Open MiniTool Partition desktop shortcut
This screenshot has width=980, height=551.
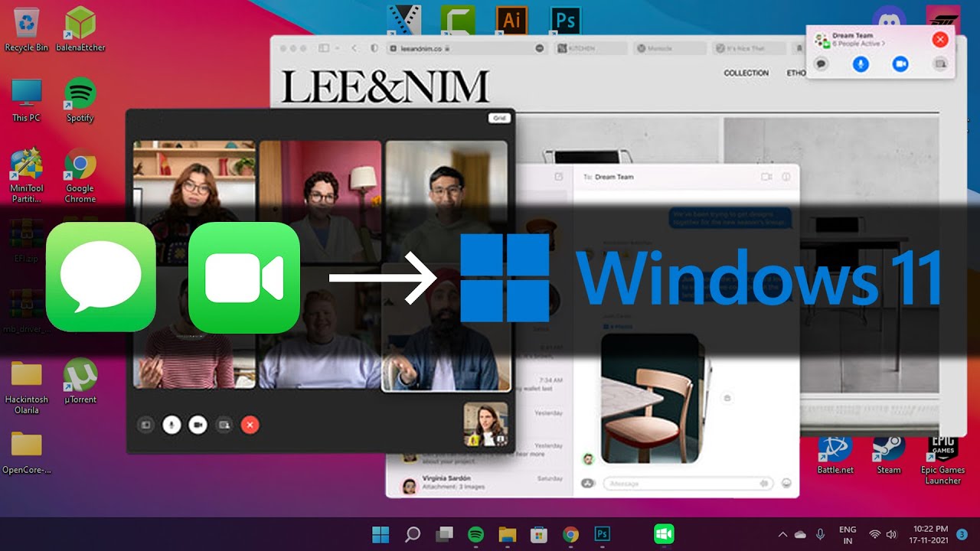[x=26, y=175]
